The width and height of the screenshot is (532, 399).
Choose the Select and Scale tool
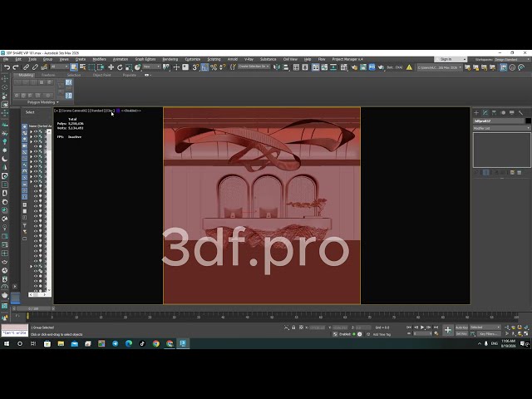129,67
